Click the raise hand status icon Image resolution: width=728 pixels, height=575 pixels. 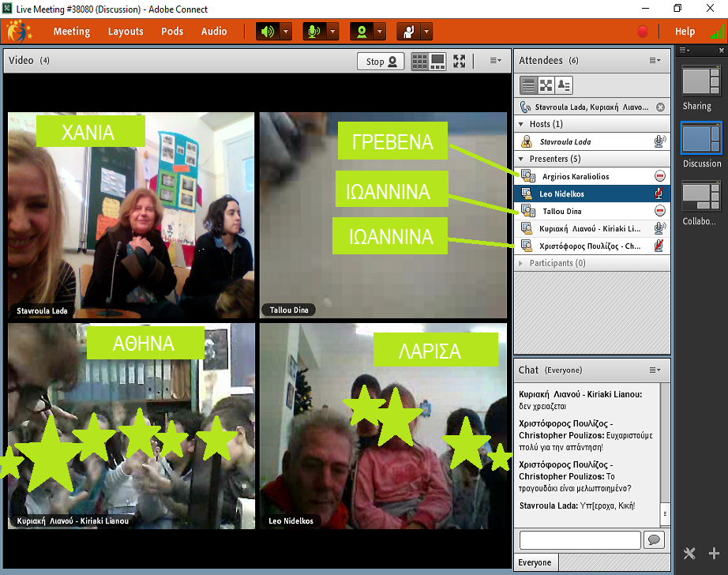pos(408,32)
